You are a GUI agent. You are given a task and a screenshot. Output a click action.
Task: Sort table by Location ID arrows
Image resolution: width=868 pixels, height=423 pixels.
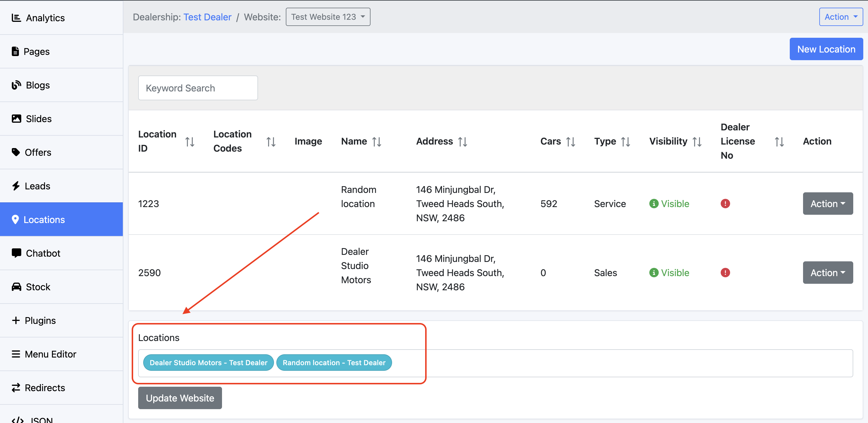190,142
